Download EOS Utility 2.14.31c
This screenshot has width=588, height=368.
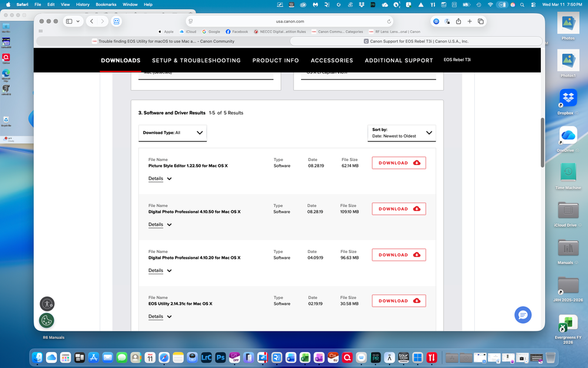tap(399, 301)
